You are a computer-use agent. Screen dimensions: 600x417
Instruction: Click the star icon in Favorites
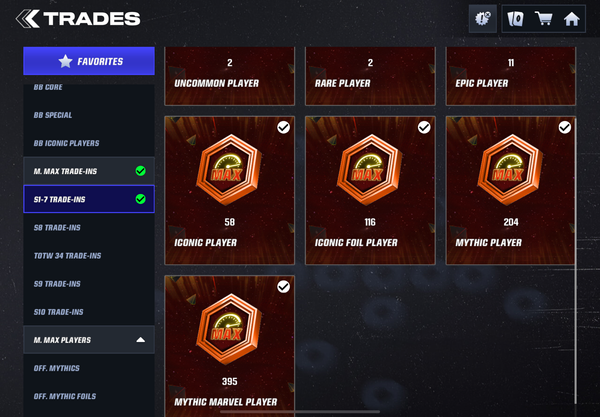[65, 61]
